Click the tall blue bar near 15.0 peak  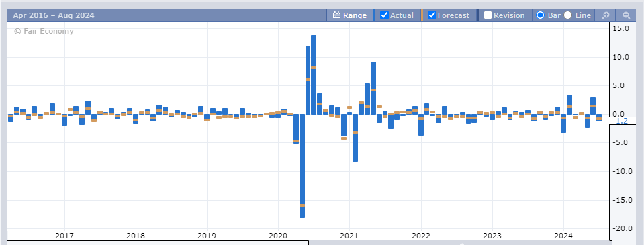[x=314, y=75]
